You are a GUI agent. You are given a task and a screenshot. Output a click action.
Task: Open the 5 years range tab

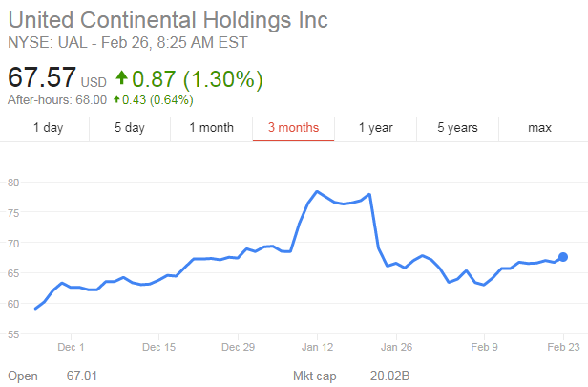(x=458, y=127)
